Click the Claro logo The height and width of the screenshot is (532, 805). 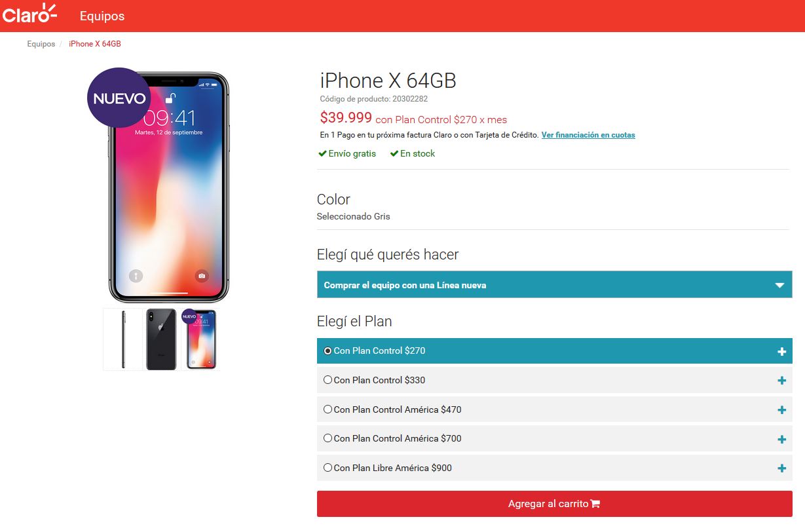pyautogui.click(x=29, y=14)
